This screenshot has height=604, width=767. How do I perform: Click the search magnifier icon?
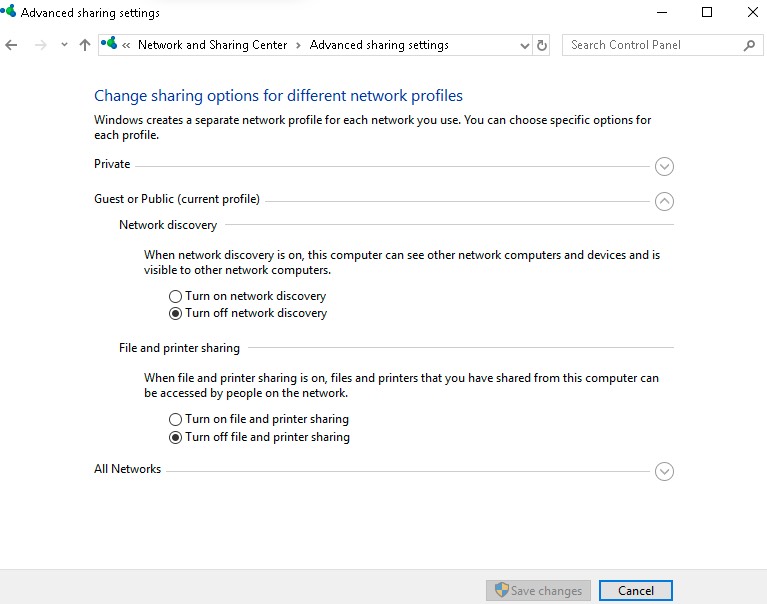coord(749,45)
